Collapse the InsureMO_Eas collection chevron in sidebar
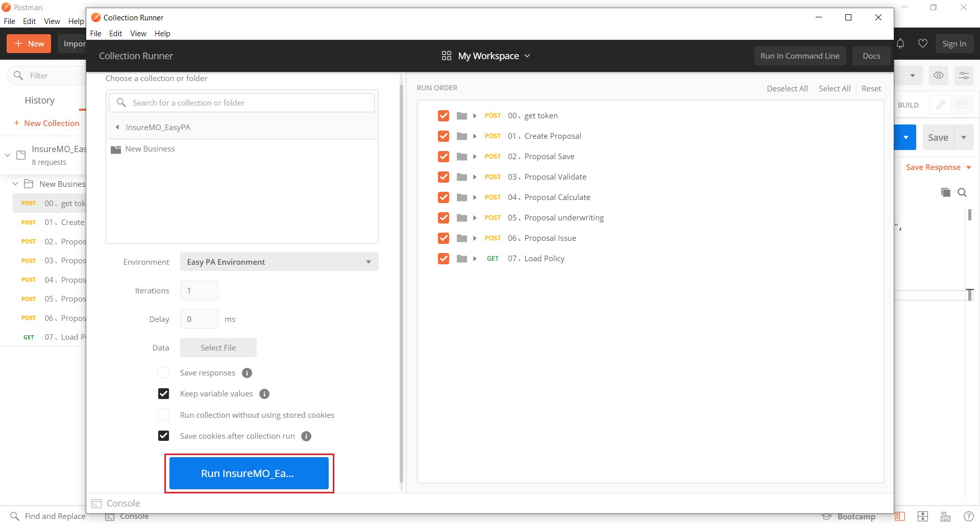This screenshot has width=980, height=525. [x=8, y=155]
